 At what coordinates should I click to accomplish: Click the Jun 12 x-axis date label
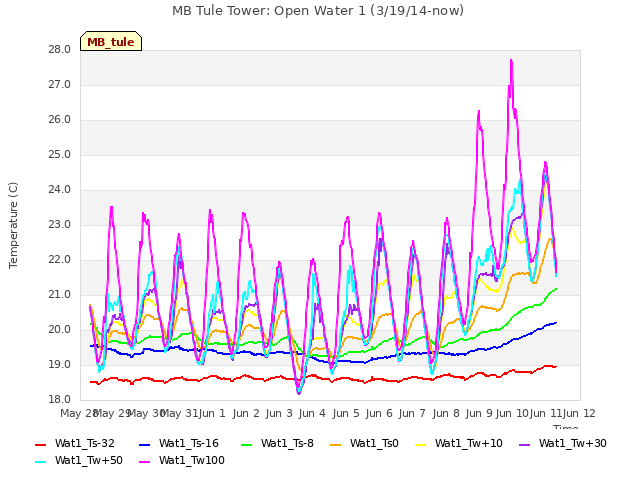point(580,413)
